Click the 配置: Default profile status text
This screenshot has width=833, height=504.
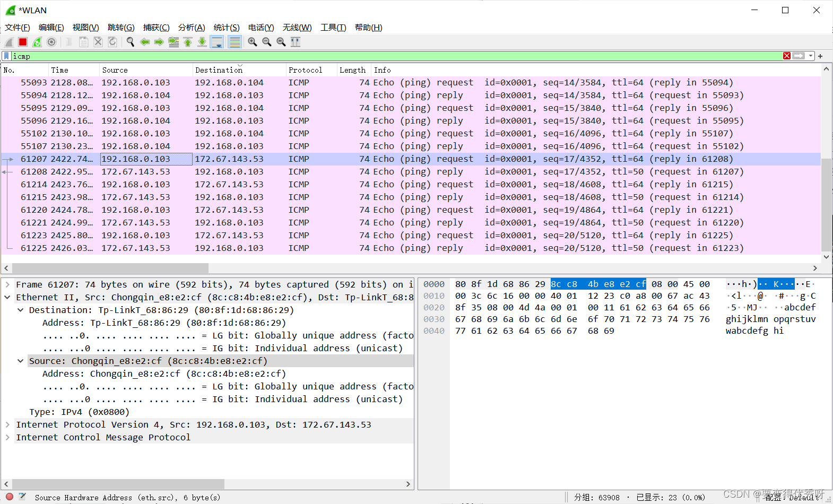pyautogui.click(x=792, y=497)
